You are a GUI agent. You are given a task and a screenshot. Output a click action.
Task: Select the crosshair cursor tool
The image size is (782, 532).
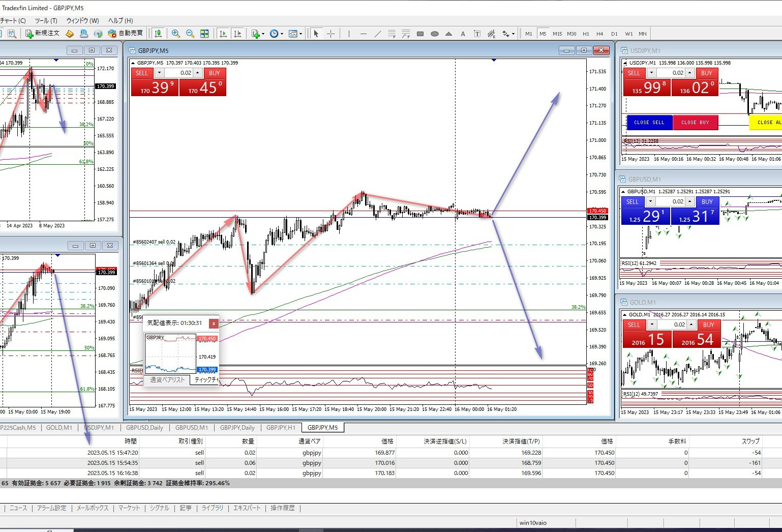coord(331,34)
